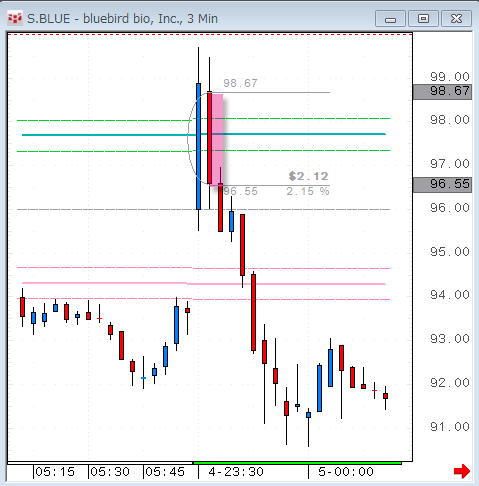This screenshot has height=486, width=479.
Task: Click the 97.00 price axis label
Action: click(x=450, y=164)
